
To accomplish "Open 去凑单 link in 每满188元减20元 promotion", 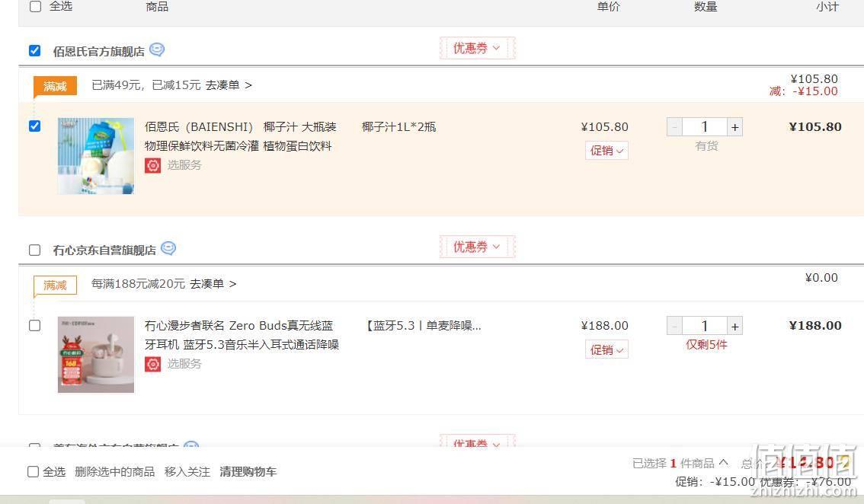I will pos(213,284).
